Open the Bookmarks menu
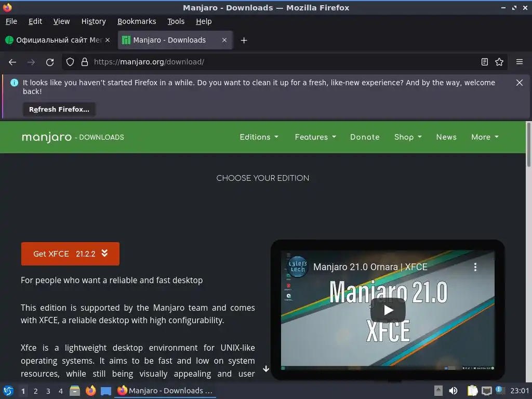The width and height of the screenshot is (532, 399). (137, 21)
